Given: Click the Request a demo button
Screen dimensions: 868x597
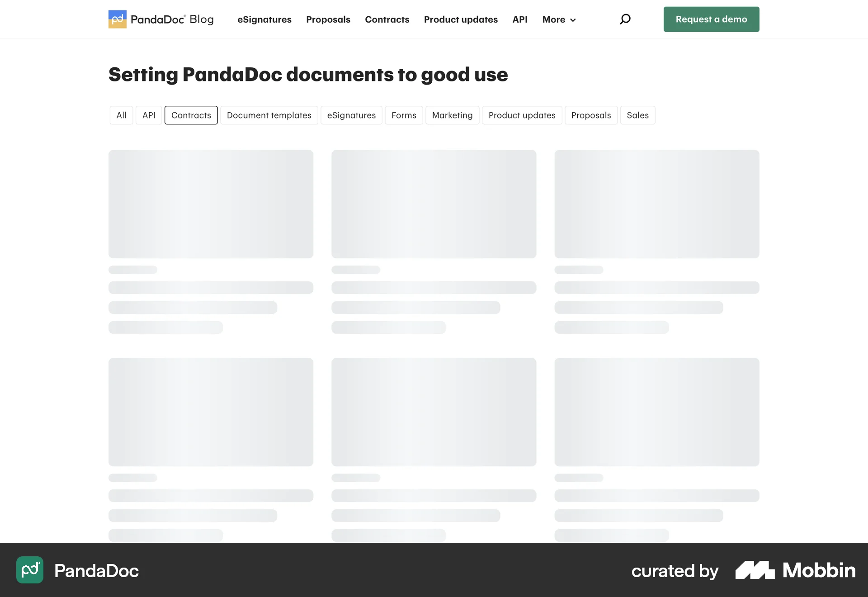Looking at the screenshot, I should coord(711,19).
